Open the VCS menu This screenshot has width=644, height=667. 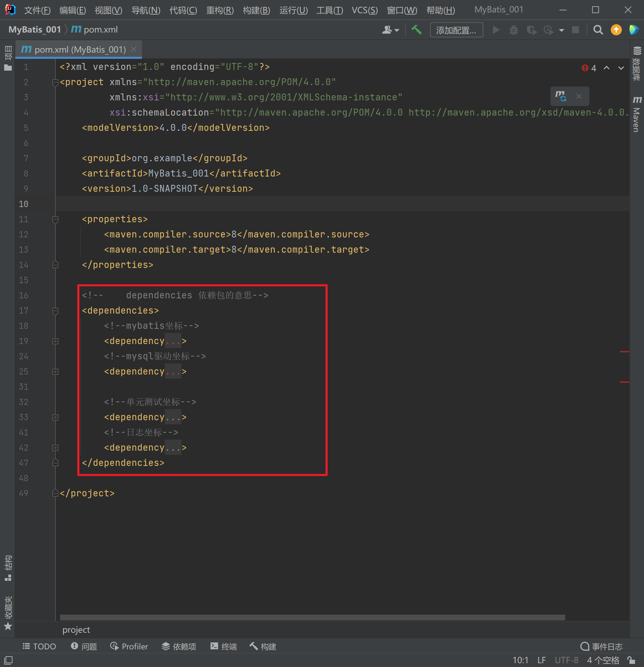(365, 10)
